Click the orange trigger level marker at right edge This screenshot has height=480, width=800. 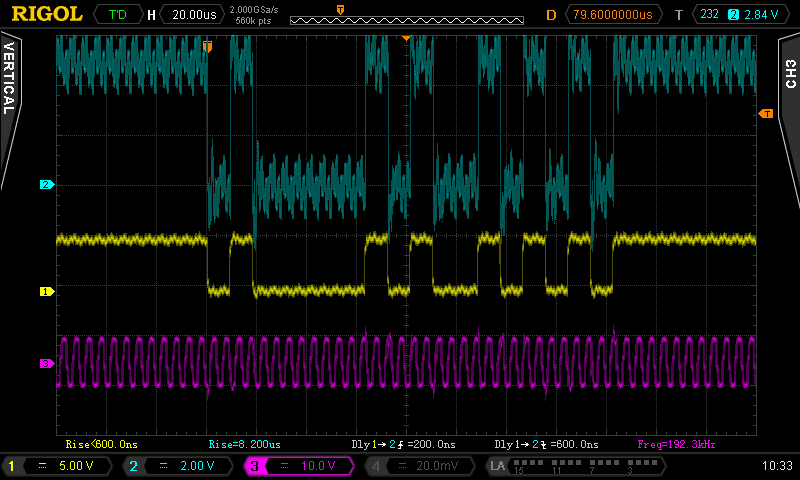766,114
